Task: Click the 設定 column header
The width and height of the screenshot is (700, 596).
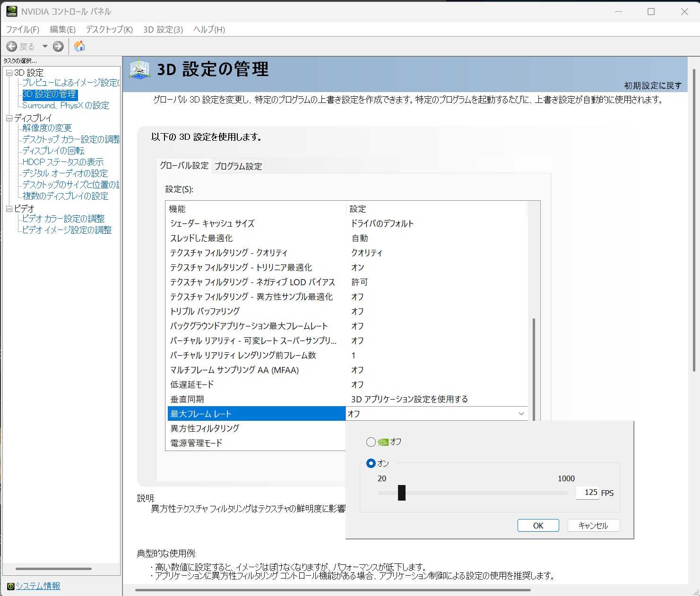Action: click(x=437, y=209)
